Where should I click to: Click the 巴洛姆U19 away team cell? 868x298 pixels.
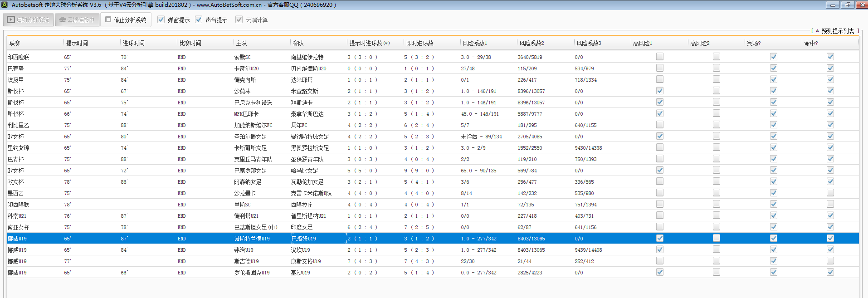303,239
